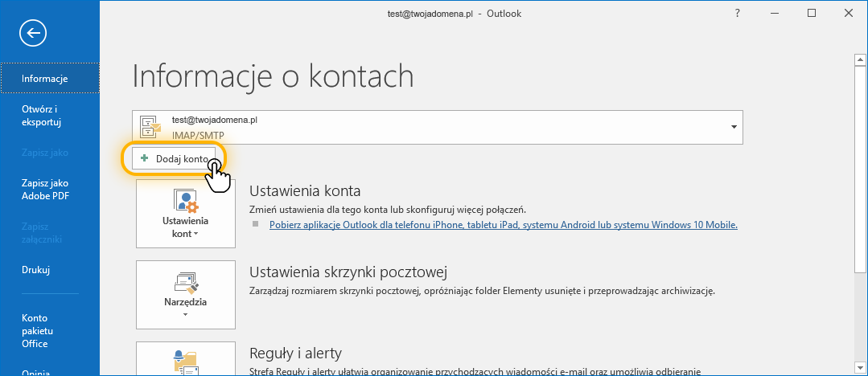Click the vertical scrollbar up arrow
This screenshot has width=868, height=376.
859,59
